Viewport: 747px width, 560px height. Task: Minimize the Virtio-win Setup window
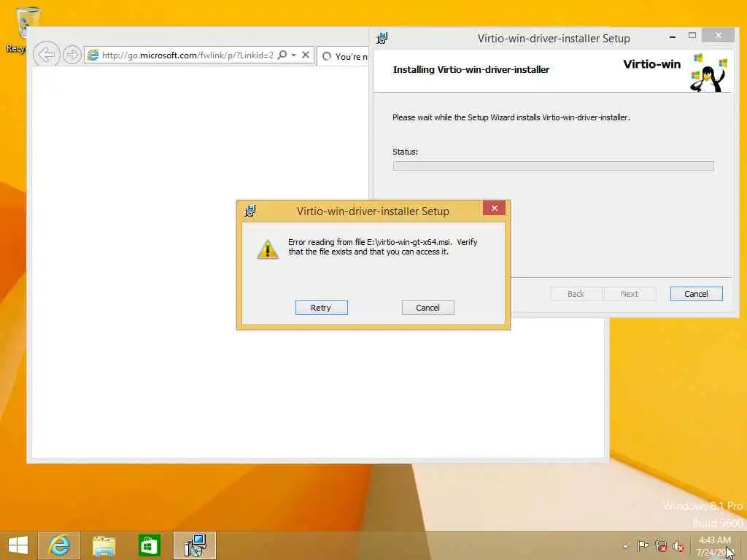(672, 36)
